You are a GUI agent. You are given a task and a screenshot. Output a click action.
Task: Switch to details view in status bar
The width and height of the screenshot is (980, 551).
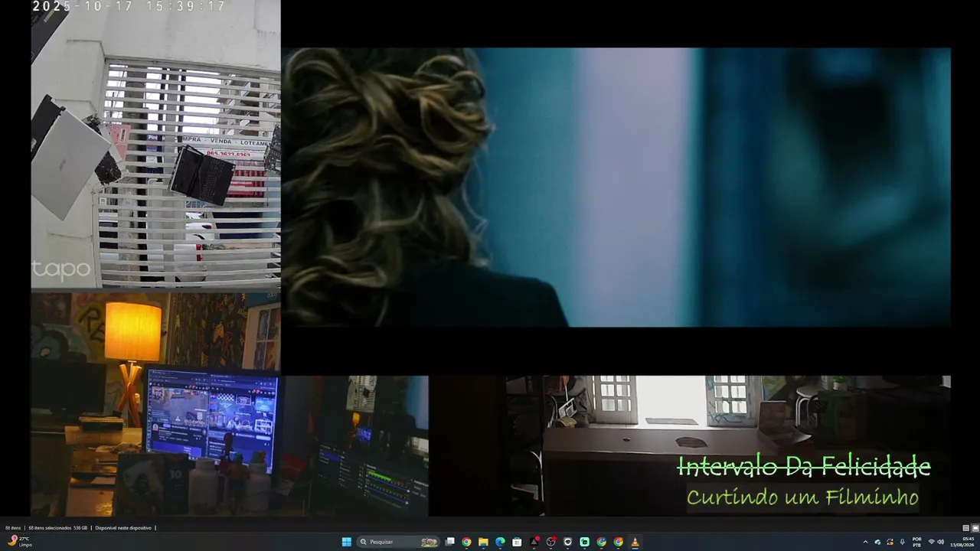(x=966, y=528)
